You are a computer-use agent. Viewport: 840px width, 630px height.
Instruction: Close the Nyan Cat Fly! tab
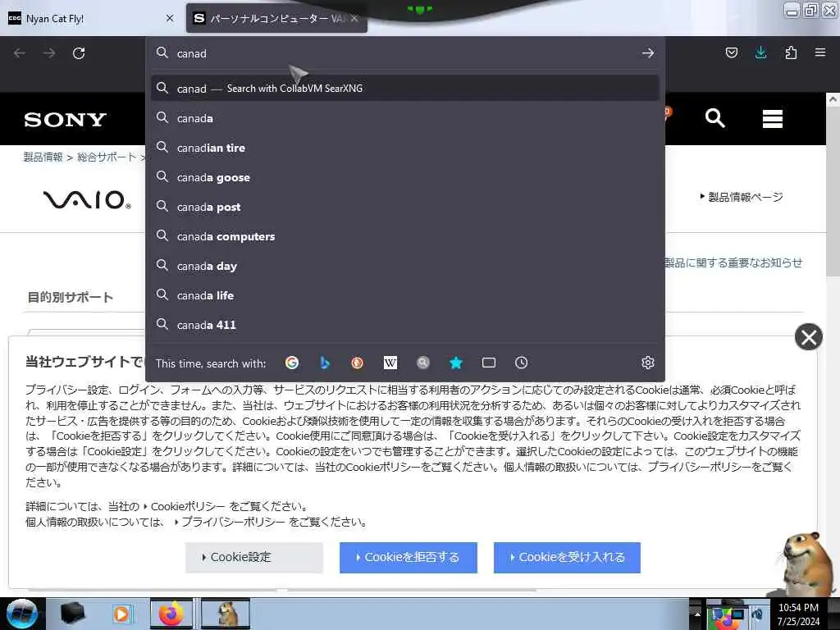170,18
